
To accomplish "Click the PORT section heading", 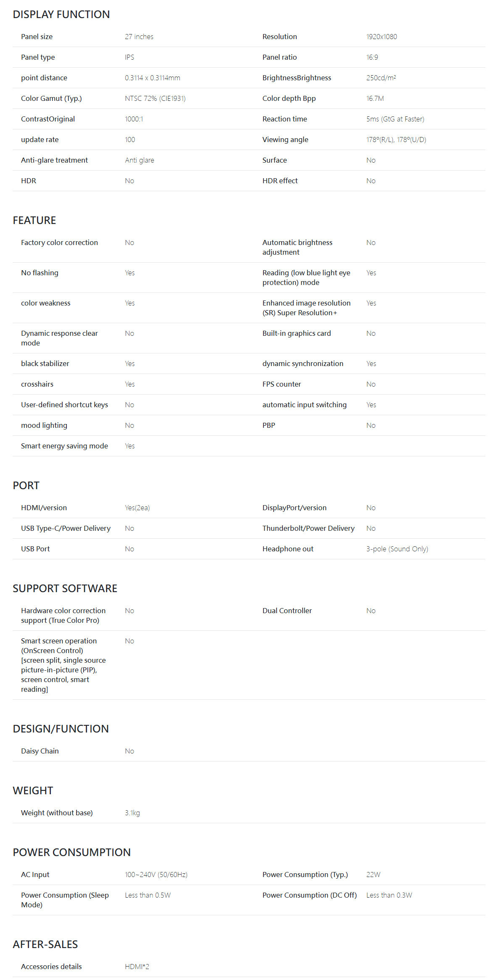I will click(26, 485).
